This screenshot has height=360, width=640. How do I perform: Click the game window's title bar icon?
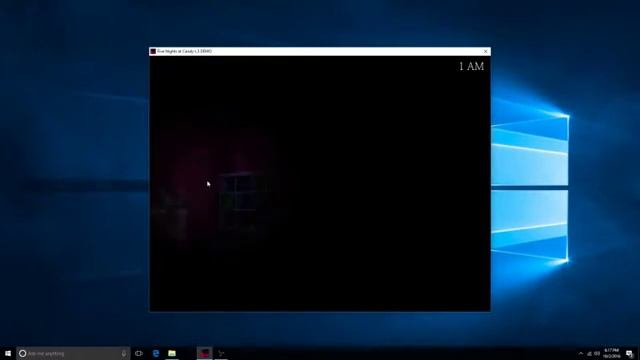[x=153, y=51]
